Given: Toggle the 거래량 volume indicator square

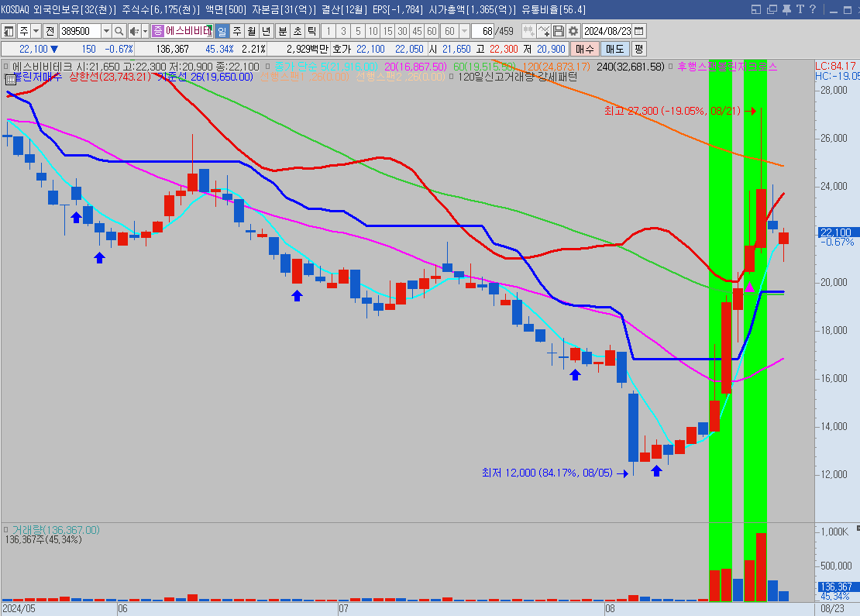Looking at the screenshot, I should pyautogui.click(x=5, y=530).
